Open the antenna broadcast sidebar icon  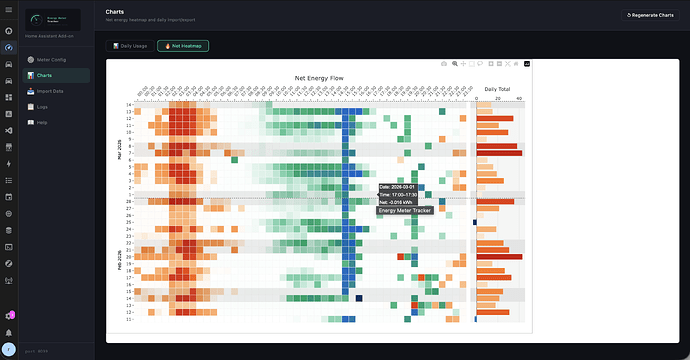8,280
